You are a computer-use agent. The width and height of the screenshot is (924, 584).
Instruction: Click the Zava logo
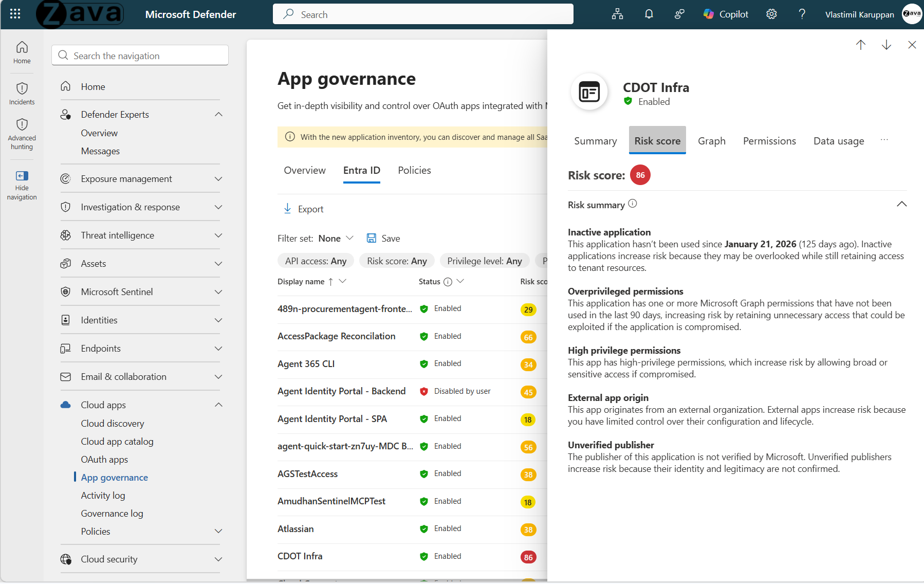80,14
